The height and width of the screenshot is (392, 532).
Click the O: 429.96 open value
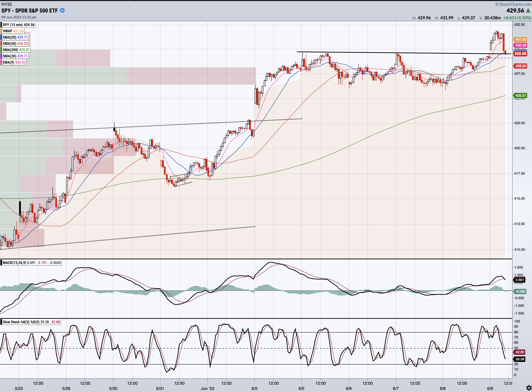[x=421, y=18]
